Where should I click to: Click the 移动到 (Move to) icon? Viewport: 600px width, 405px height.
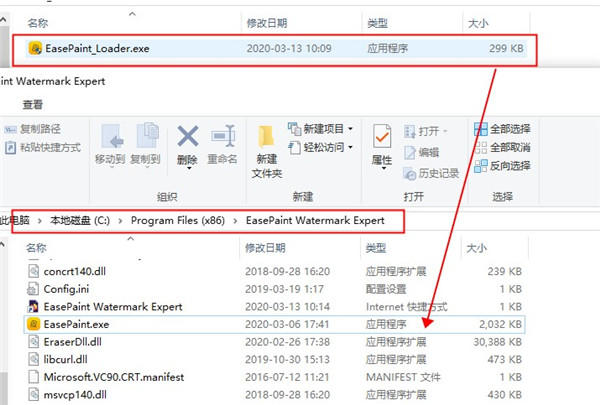coord(112,136)
